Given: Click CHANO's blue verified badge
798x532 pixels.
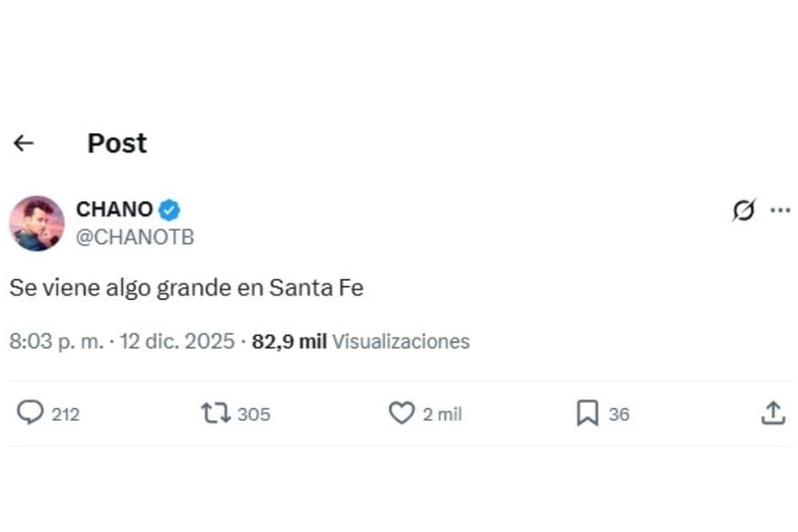Looking at the screenshot, I should pyautogui.click(x=170, y=209).
